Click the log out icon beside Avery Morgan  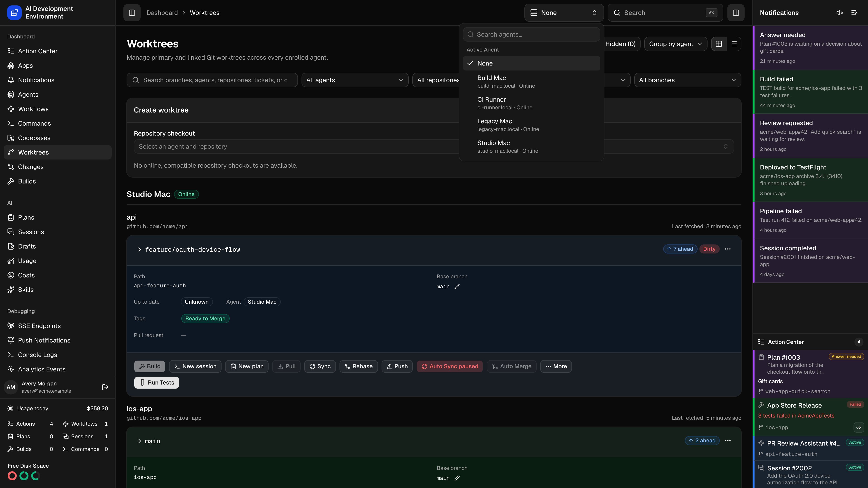pos(105,387)
